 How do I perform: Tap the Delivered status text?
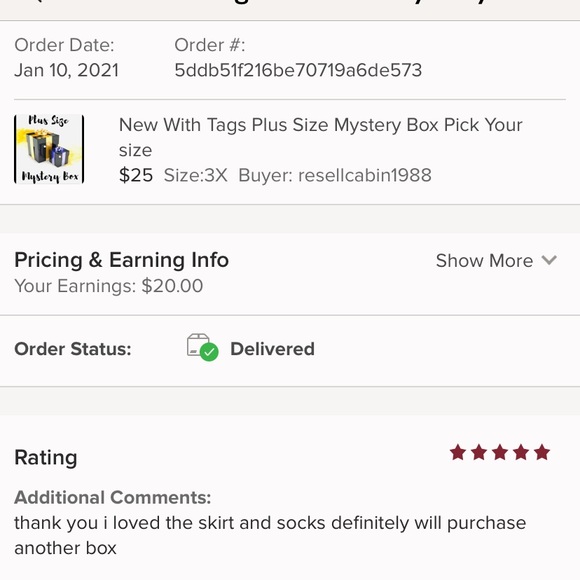[273, 349]
